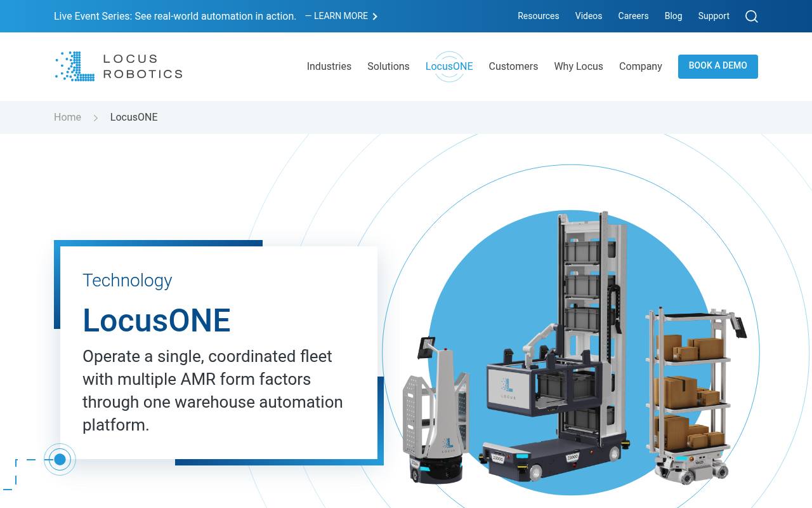Follow the LEARN MORE banner link
This screenshot has width=812, height=508.
click(341, 16)
